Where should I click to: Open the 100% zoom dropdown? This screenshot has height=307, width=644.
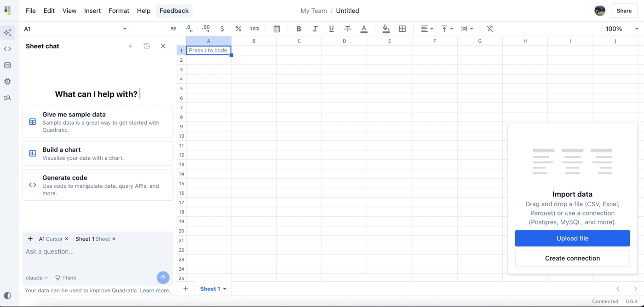[x=620, y=29]
